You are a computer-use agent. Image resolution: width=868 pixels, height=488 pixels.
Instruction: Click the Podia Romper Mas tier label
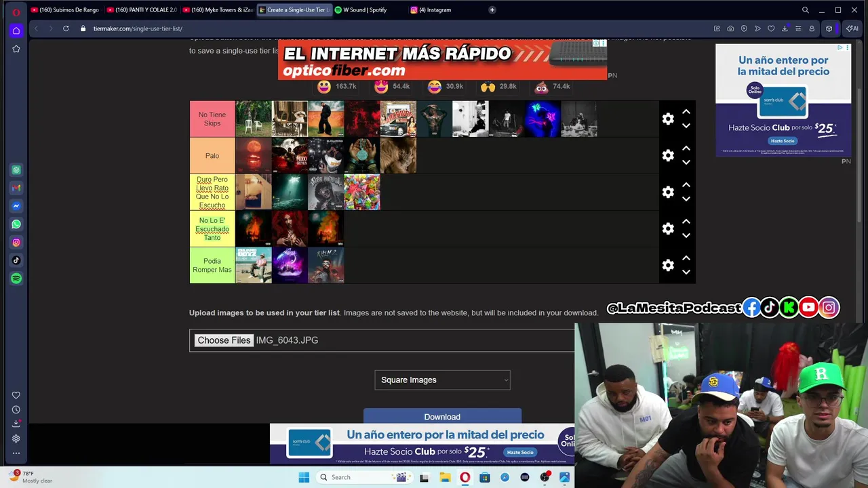212,265
